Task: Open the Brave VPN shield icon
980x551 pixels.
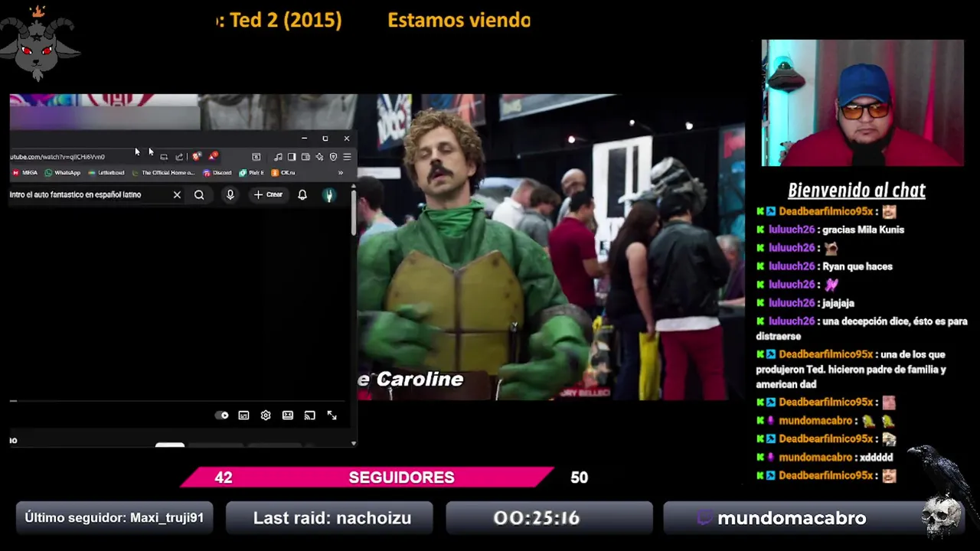Action: click(333, 157)
